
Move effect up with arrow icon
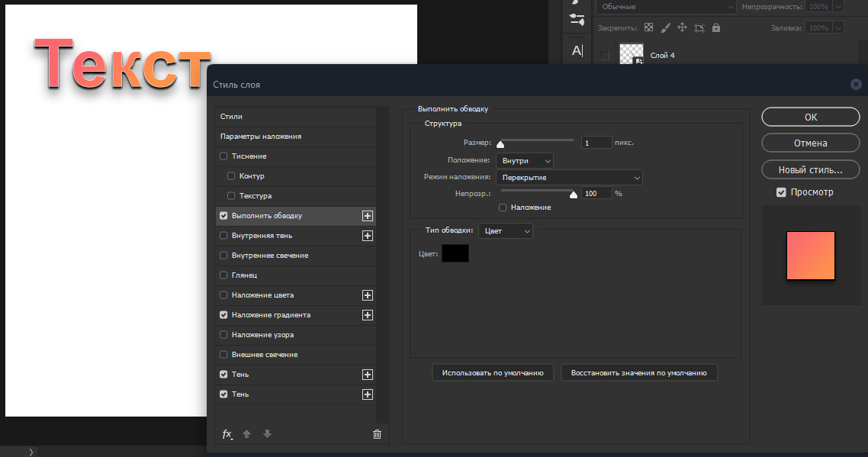tap(247, 434)
